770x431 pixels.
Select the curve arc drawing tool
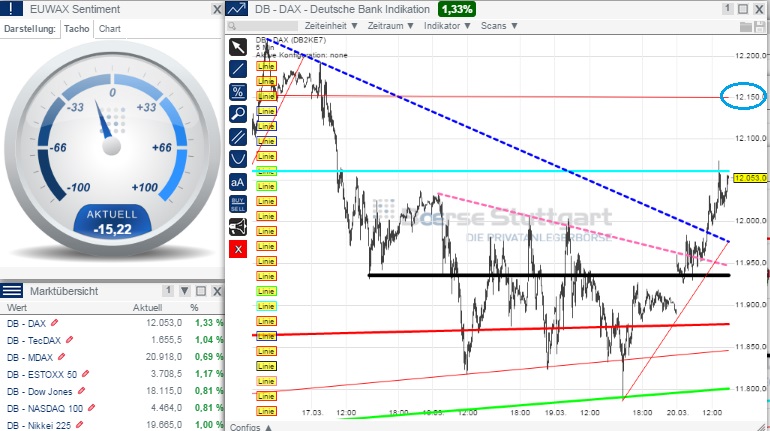(238, 159)
